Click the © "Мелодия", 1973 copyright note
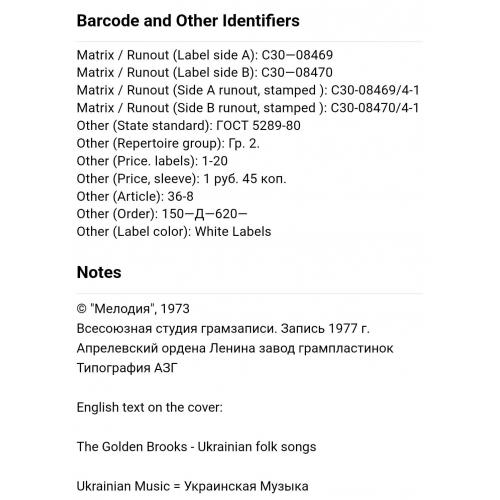 [x=133, y=309]
